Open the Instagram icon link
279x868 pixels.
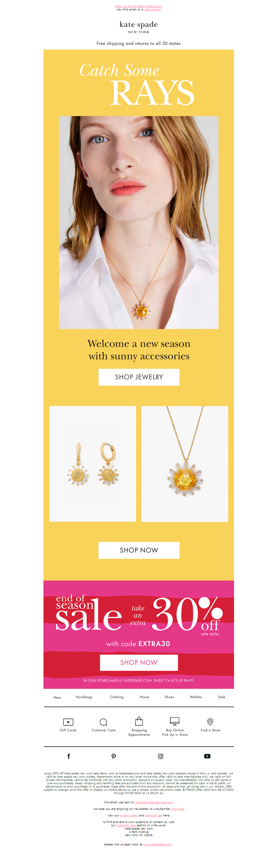tap(160, 756)
